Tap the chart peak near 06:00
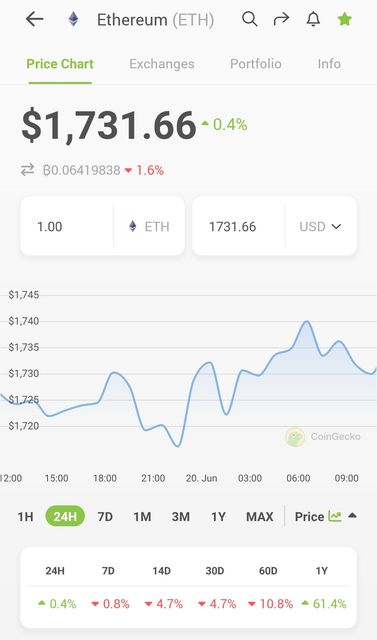This screenshot has height=640, width=377. [306, 322]
